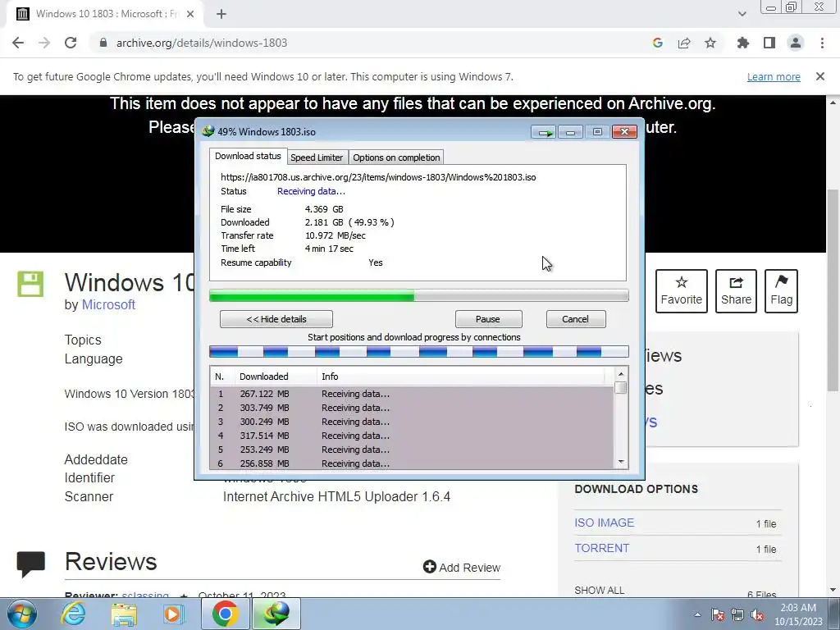Click the Google icon in address bar

point(657,43)
